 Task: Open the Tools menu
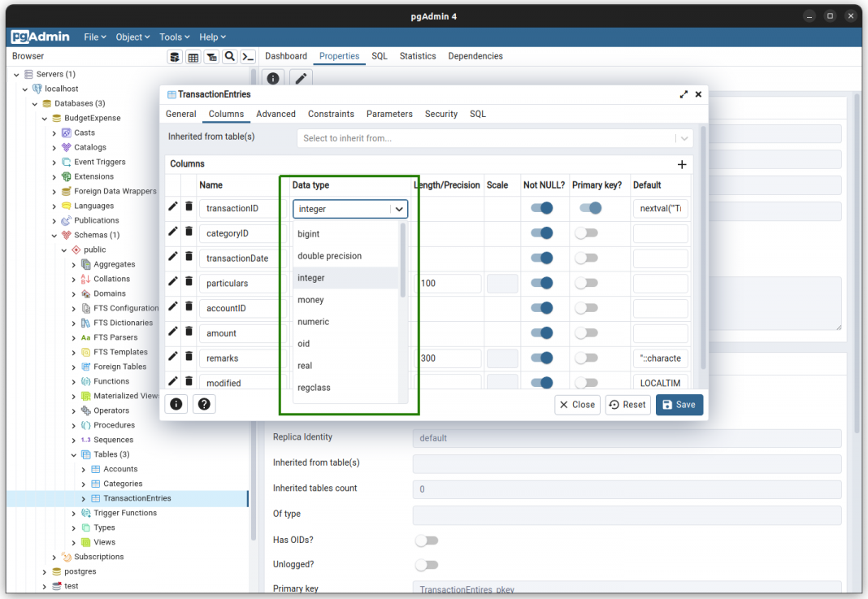tap(173, 37)
